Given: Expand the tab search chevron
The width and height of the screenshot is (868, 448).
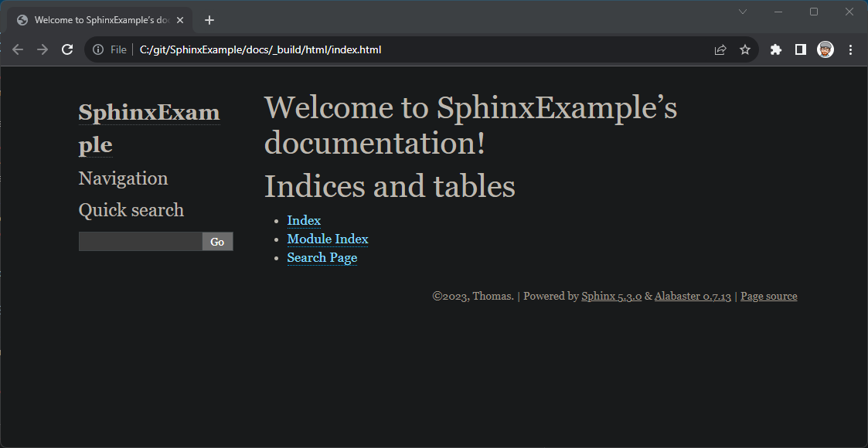Looking at the screenshot, I should [743, 12].
